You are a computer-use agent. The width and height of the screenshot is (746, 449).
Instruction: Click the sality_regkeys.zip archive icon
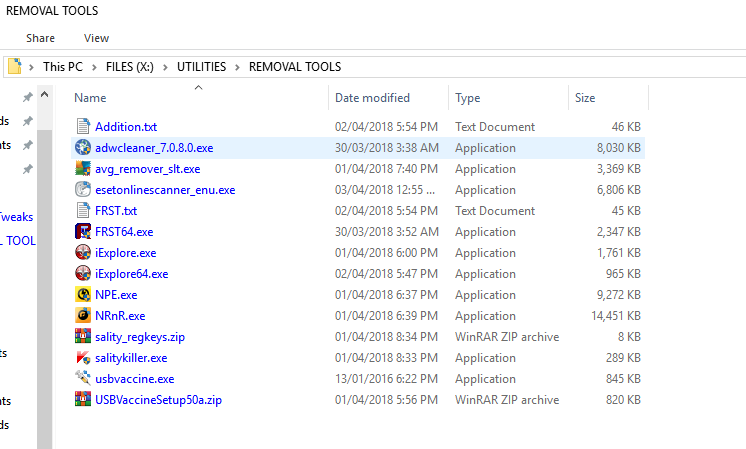point(83,336)
